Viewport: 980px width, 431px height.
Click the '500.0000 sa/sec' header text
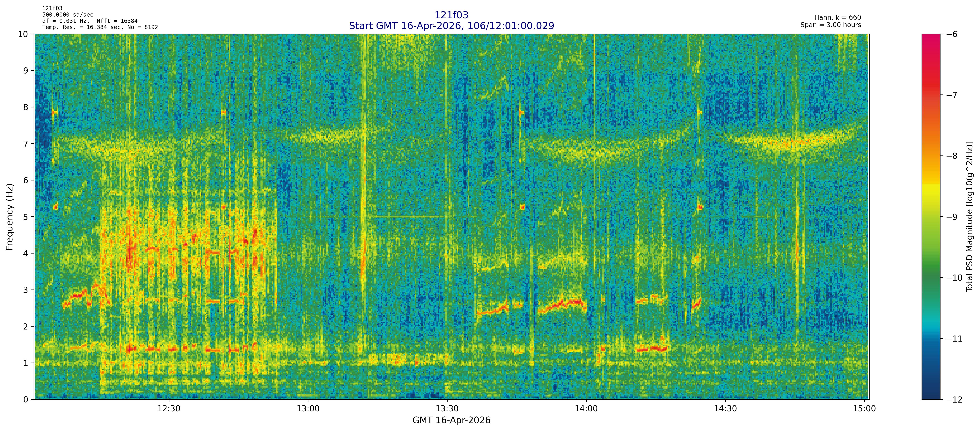[67, 15]
